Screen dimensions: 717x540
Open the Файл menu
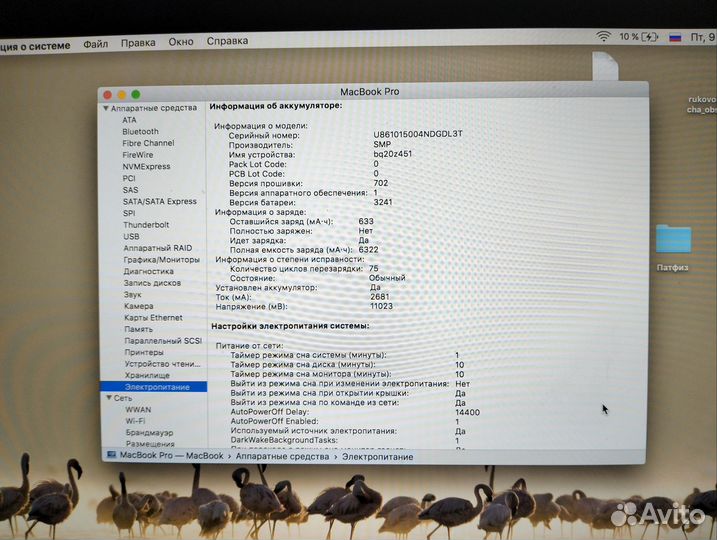pyautogui.click(x=96, y=44)
